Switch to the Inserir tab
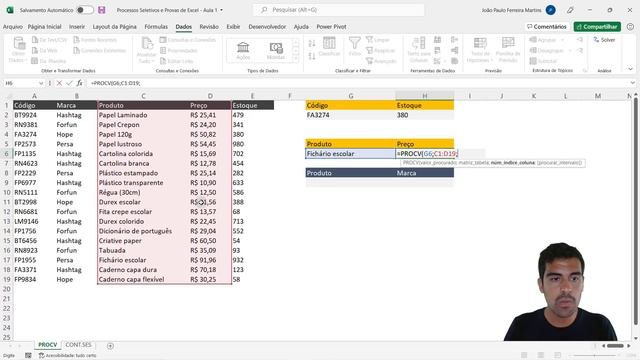640x360 pixels. (x=77, y=27)
